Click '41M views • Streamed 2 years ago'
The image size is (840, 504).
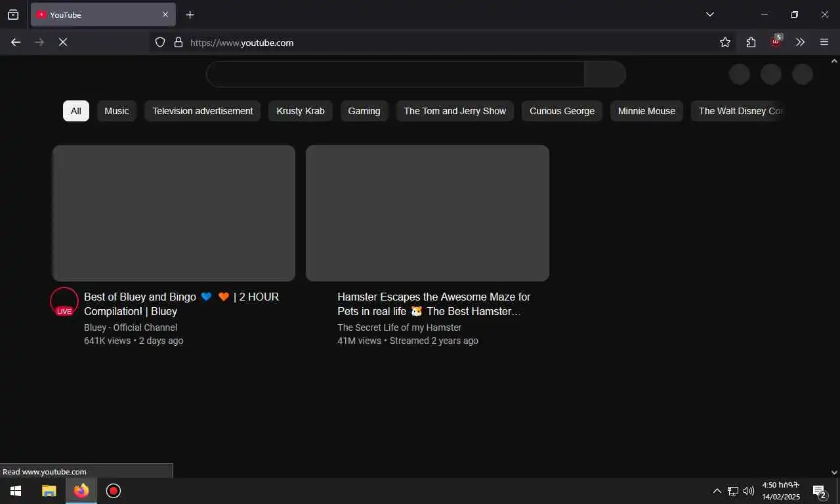pos(408,341)
